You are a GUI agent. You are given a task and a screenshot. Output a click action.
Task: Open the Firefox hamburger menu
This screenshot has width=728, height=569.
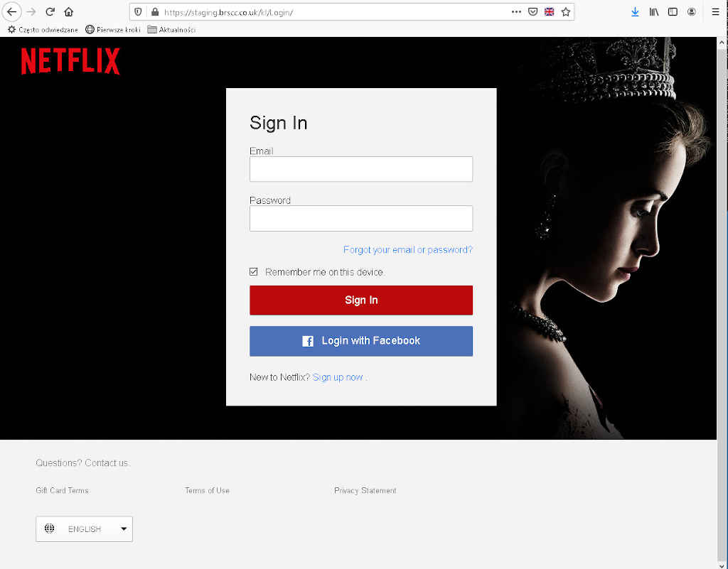pyautogui.click(x=715, y=12)
